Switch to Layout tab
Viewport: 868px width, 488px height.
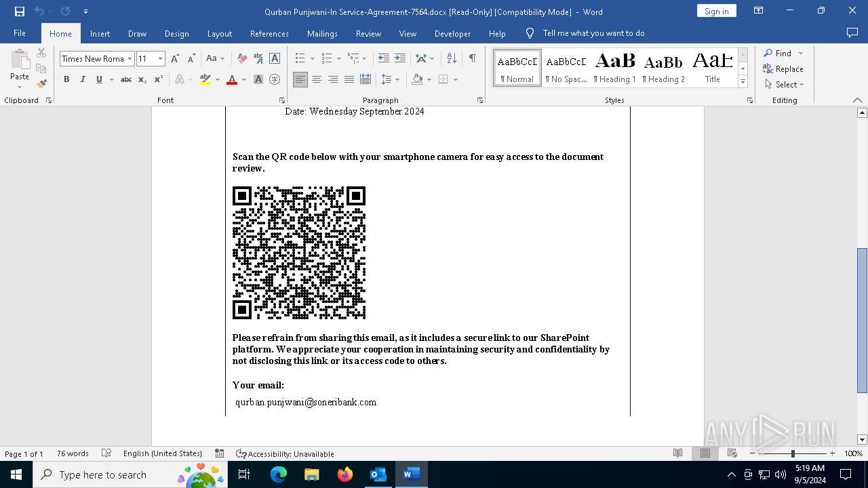pos(219,33)
